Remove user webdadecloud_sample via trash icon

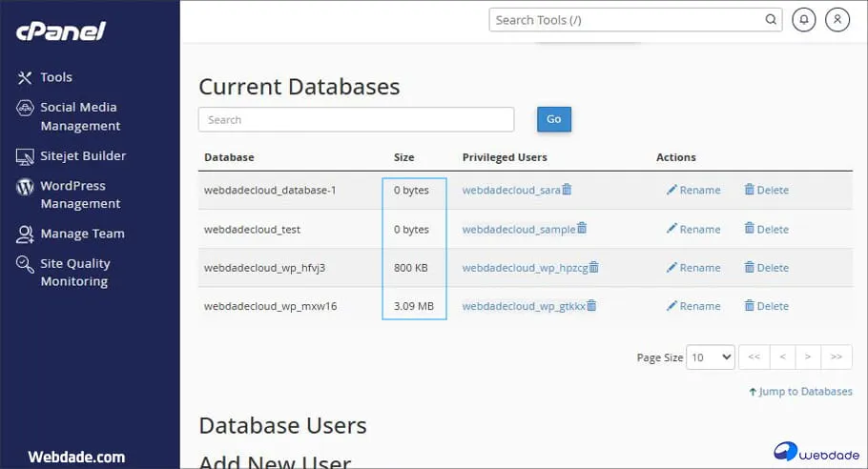click(x=582, y=228)
